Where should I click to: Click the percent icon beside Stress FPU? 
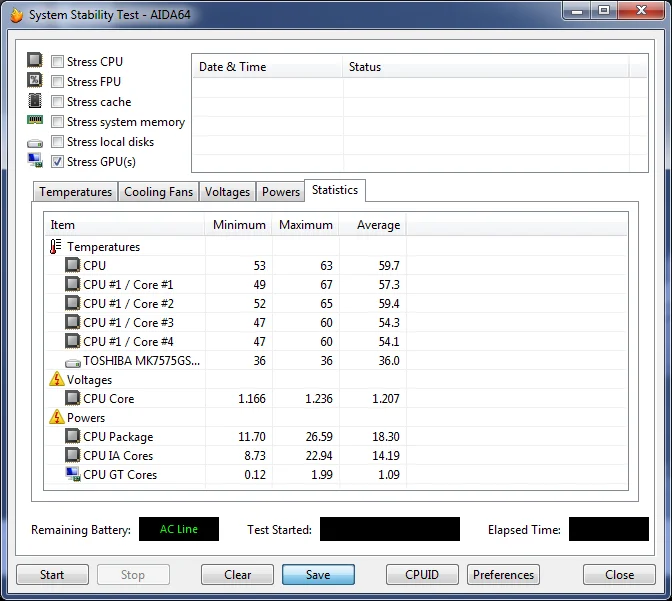tap(35, 80)
